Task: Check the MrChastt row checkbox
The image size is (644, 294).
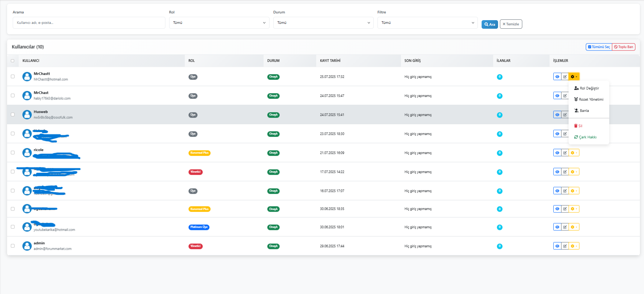Action: (x=13, y=76)
